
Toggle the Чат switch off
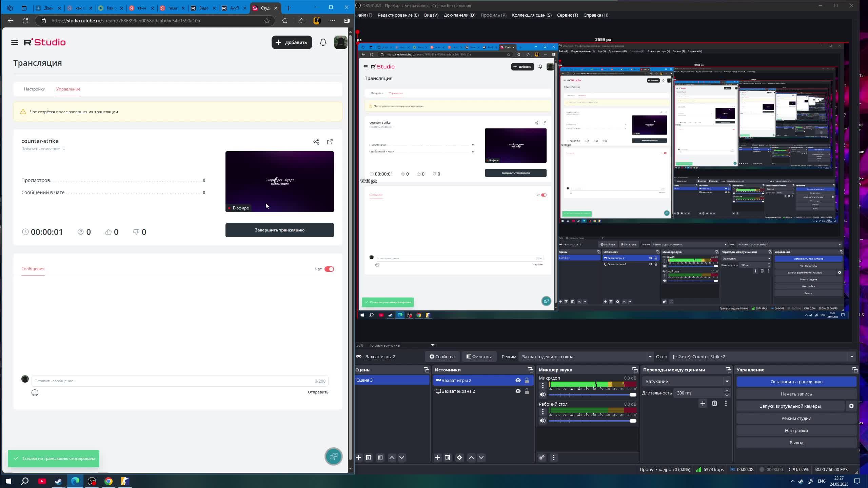[x=329, y=269]
